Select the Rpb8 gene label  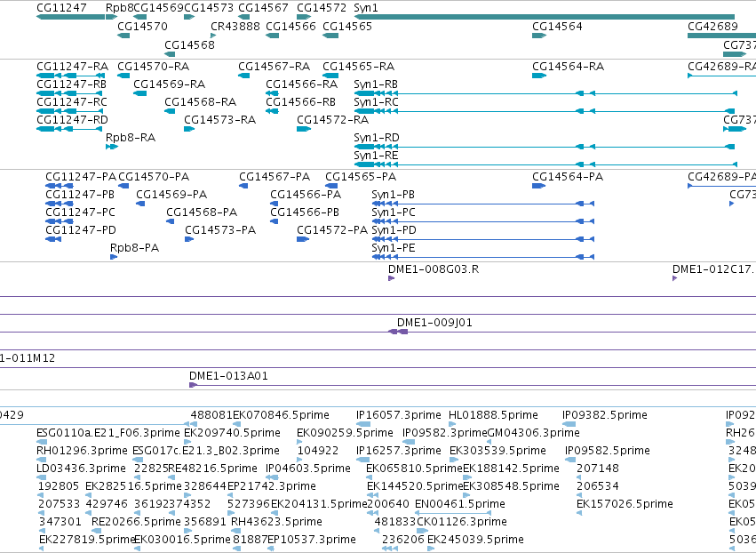click(x=119, y=8)
